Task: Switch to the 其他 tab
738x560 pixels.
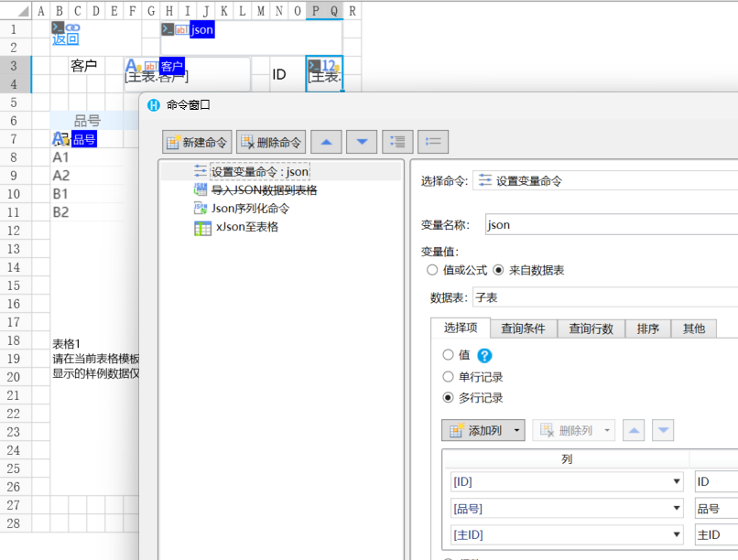Action: point(694,328)
